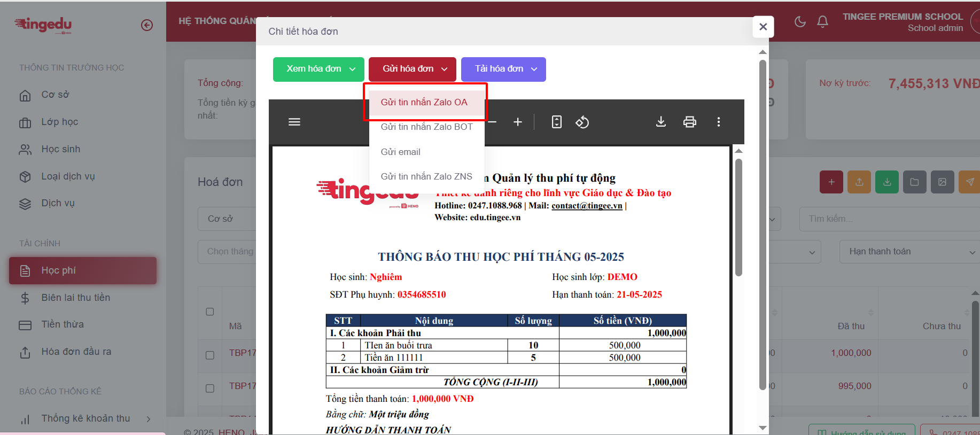Screen dimensions: 980x435
Task: Download the PDF via download icon
Action: point(661,122)
